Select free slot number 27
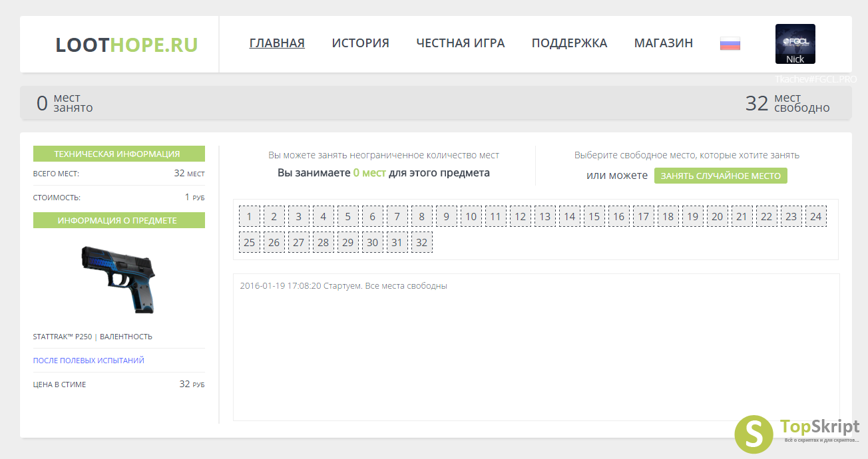This screenshot has height=459, width=868. [x=299, y=242]
